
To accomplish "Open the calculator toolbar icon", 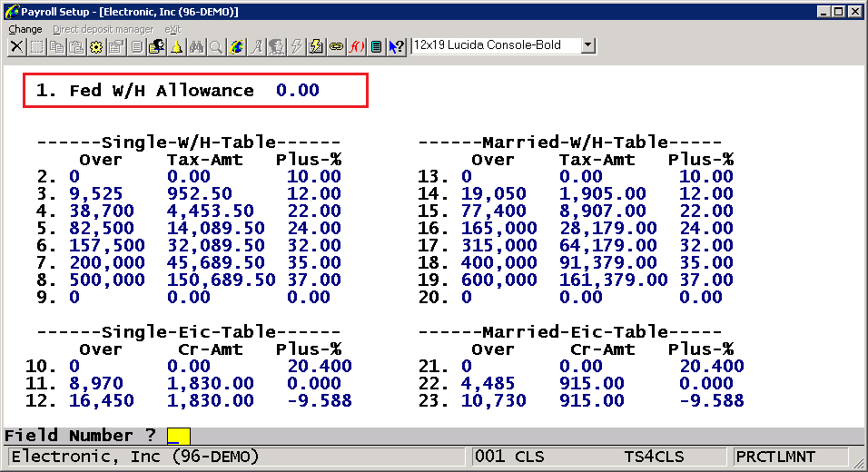I will pyautogui.click(x=376, y=46).
